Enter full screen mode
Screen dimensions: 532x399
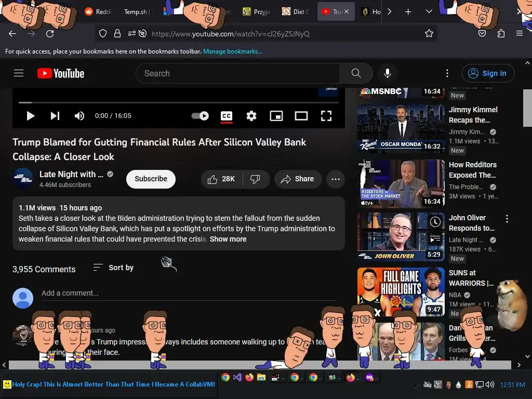pos(326,116)
